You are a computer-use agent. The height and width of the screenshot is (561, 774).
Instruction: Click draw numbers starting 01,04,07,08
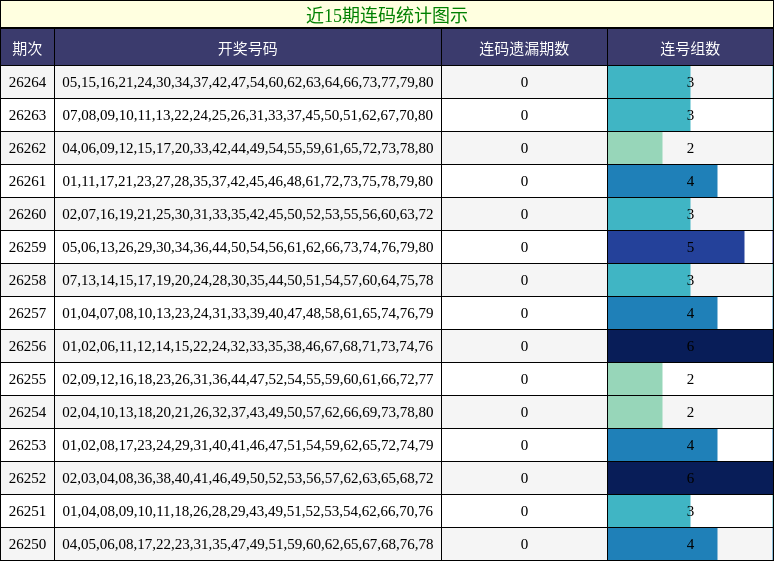coord(248,313)
